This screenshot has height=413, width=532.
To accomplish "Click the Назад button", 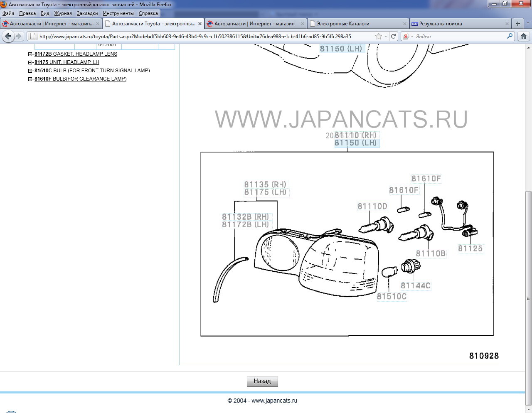I will [x=262, y=381].
